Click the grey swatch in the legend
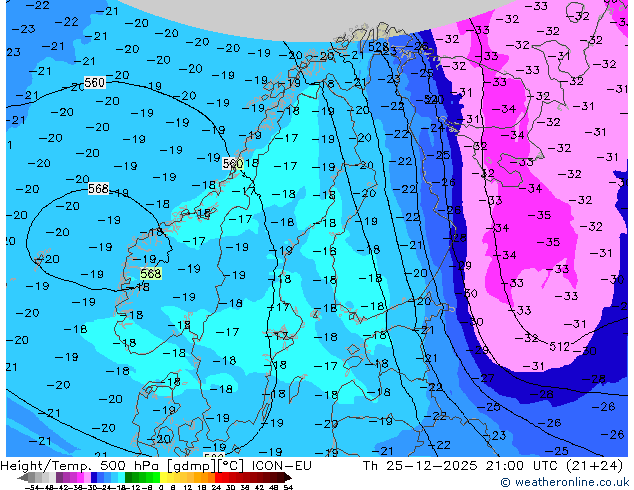Screen dimensions: 634x490 (32, 478)
